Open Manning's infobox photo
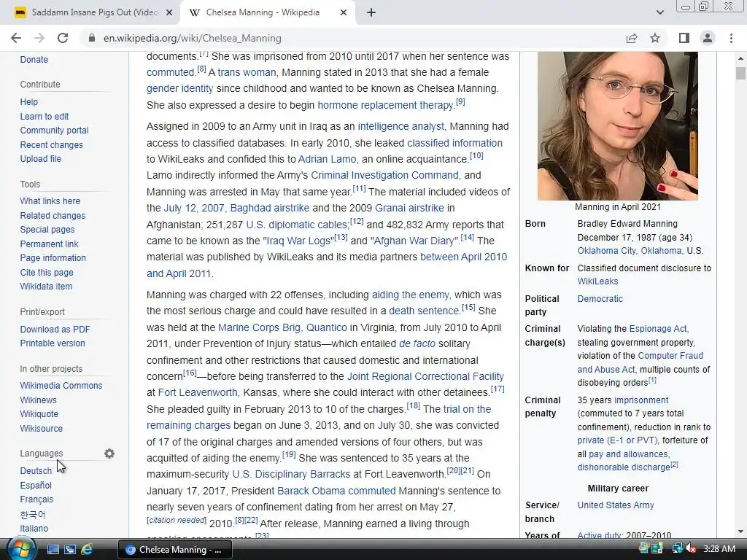 618,125
